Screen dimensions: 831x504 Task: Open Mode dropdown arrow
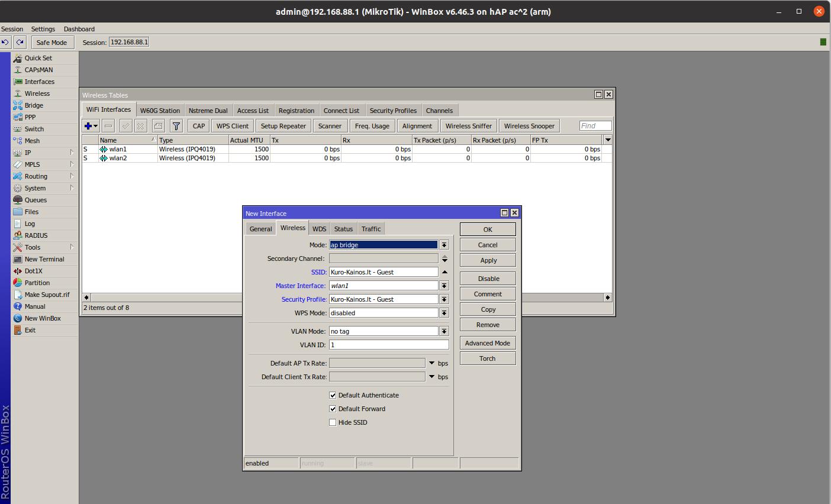click(444, 245)
